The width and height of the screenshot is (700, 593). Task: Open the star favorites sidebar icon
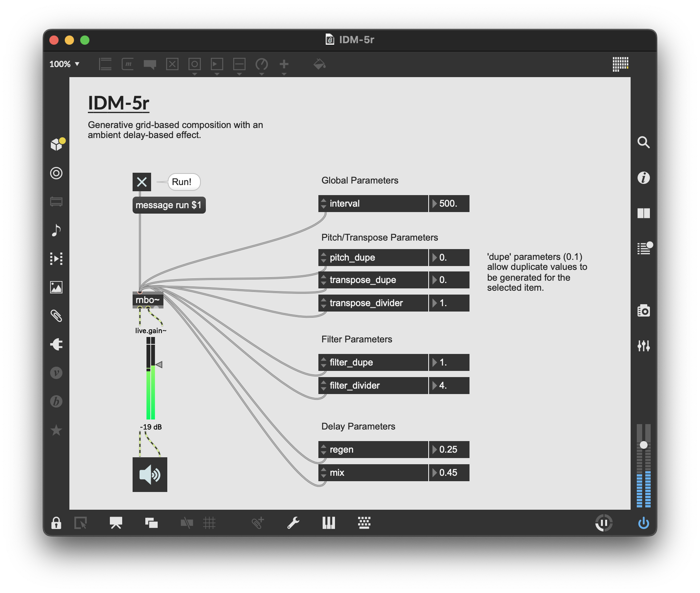(56, 430)
